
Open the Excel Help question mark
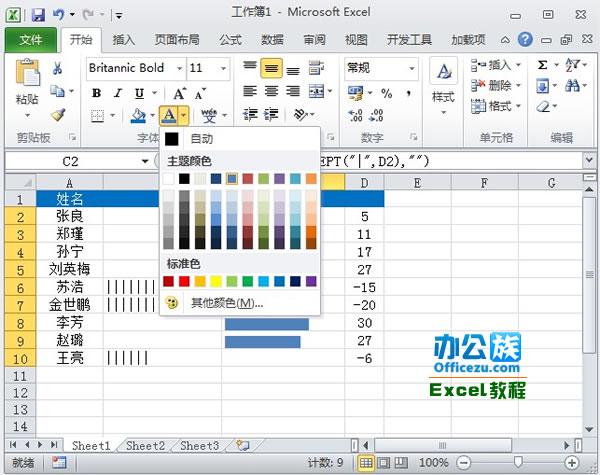pyautogui.click(x=525, y=39)
